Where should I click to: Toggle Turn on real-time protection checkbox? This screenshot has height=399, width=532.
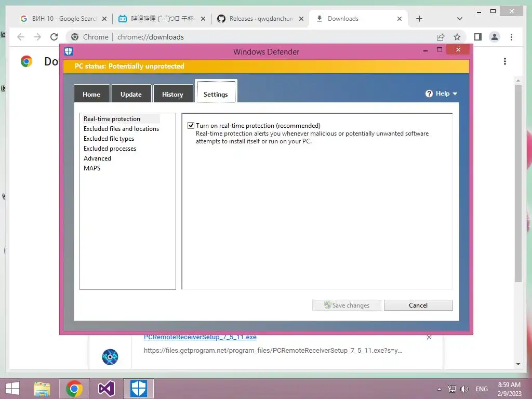[x=191, y=126]
